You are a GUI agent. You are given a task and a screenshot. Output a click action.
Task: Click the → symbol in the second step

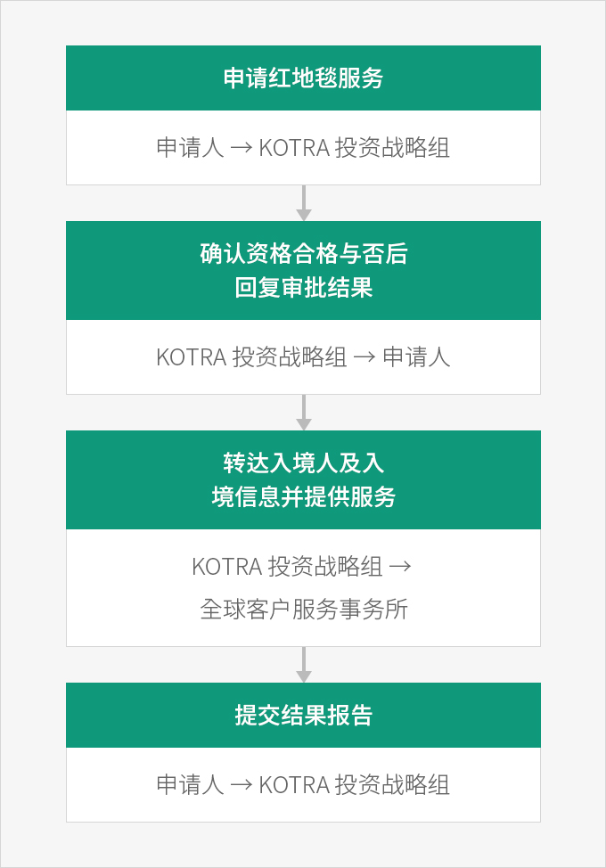[364, 357]
